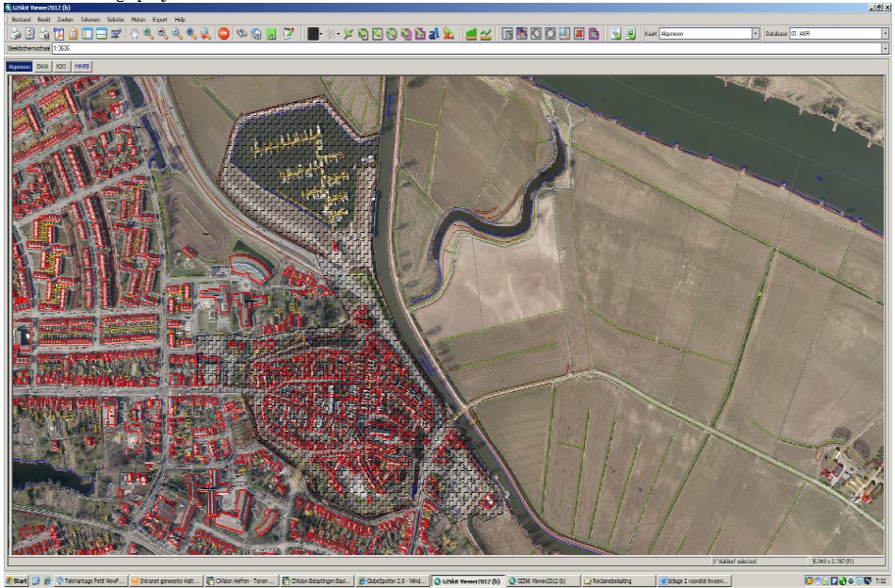Select the pan hand tool
The height and width of the screenshot is (588, 895).
point(133,34)
